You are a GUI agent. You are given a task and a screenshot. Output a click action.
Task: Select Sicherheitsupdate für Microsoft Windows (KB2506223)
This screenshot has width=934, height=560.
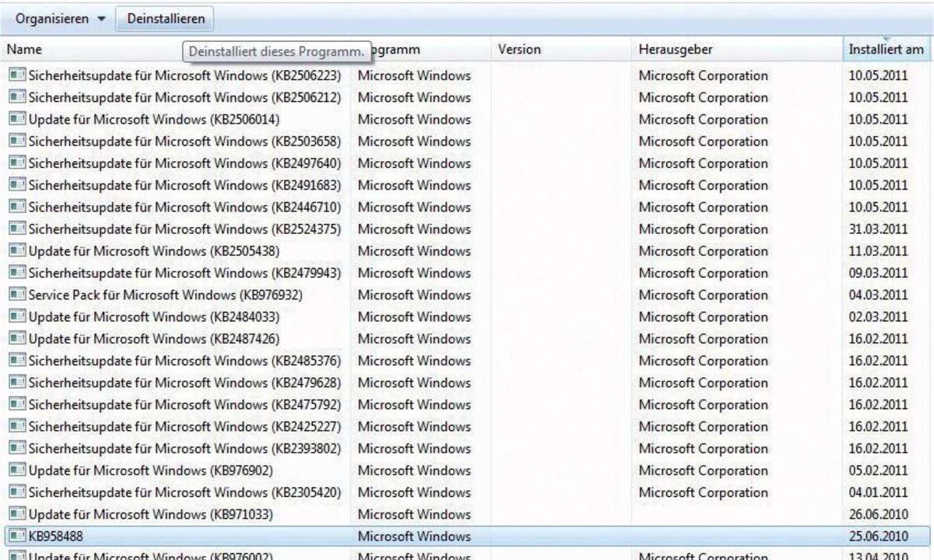pyautogui.click(x=184, y=75)
